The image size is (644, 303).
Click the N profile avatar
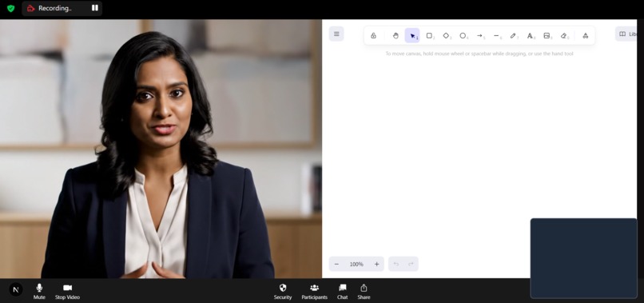coord(16,289)
